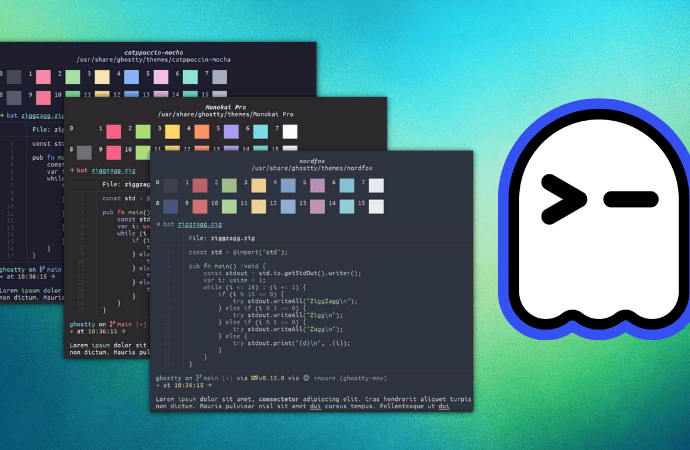Pick Monokai Pro color 6 cyan swatch
Screen dimensions: 690x450
[x=261, y=132]
